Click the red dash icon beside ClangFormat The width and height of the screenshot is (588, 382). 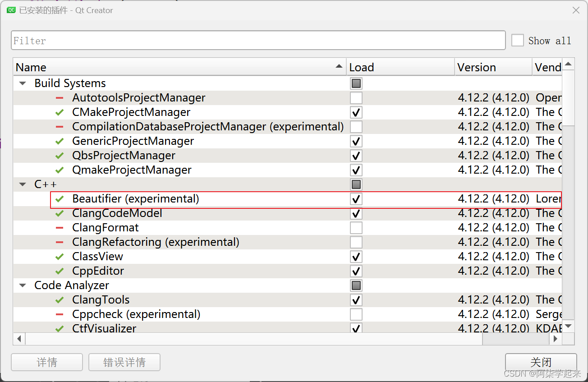[60, 228]
